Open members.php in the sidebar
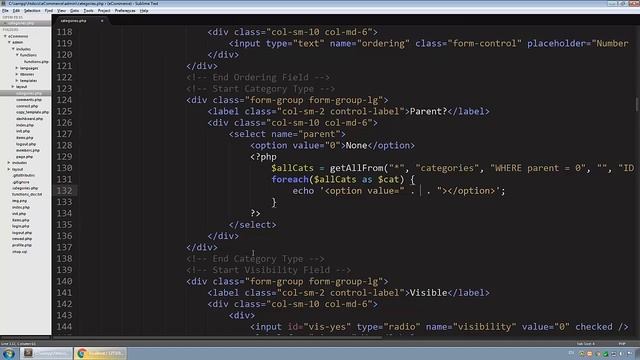This screenshot has width=640, height=360. pos(28,150)
